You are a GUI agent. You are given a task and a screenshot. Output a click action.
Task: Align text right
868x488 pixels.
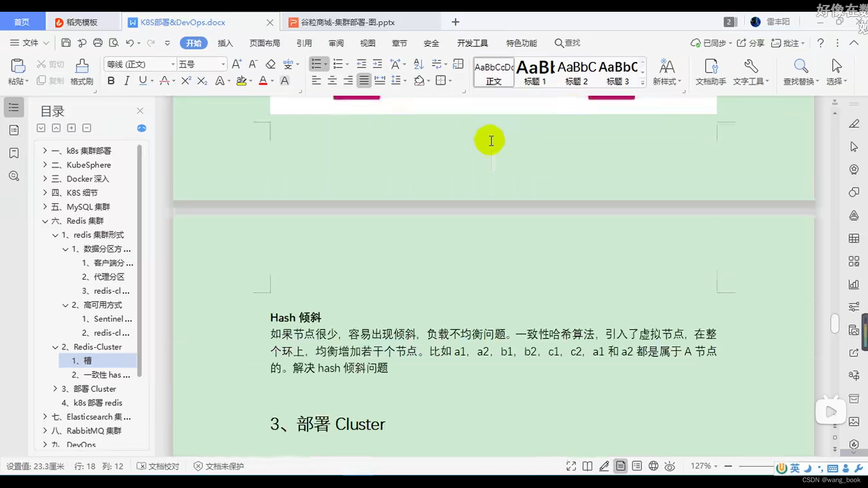pyautogui.click(x=348, y=81)
